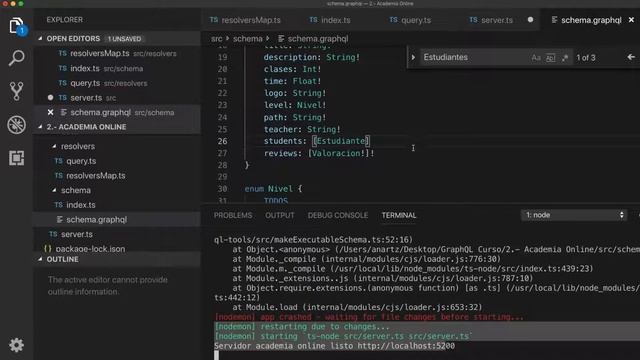
Task: Open server.ts in Open Editors list
Action: coord(117,98)
